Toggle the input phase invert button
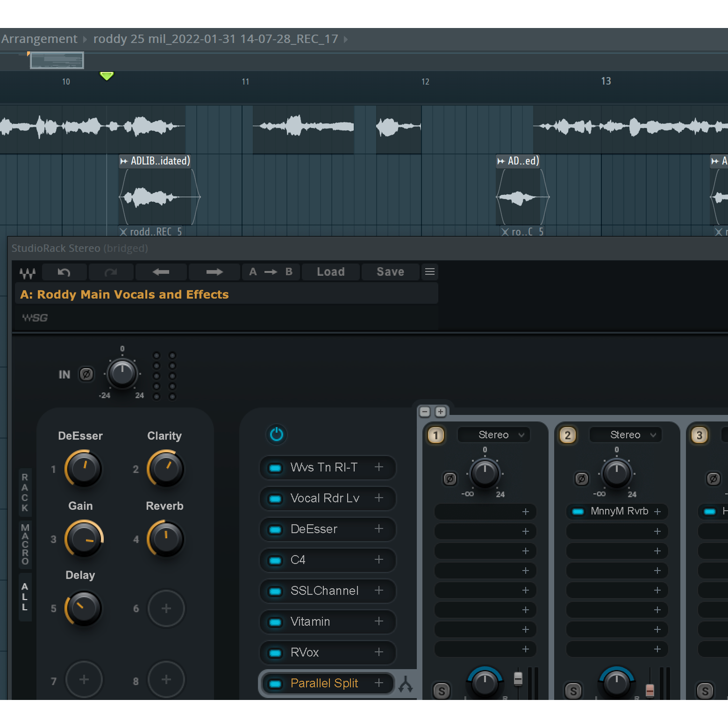Image resolution: width=728 pixels, height=728 pixels. (86, 374)
